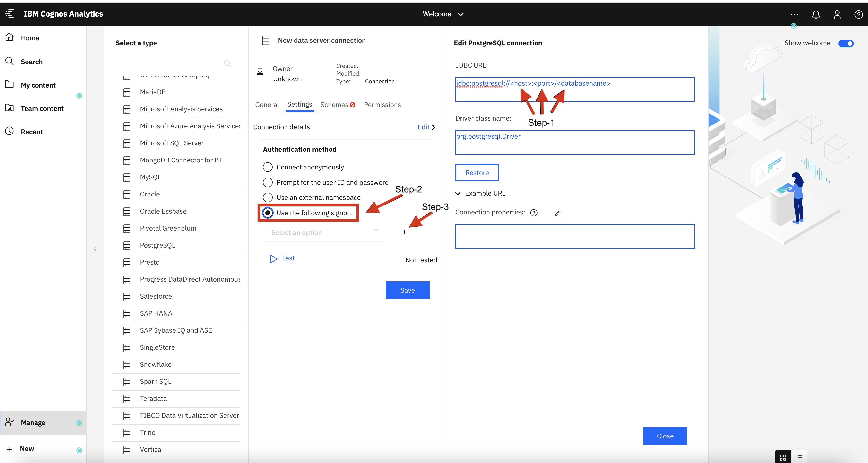The image size is (868, 463).
Task: Open the Welcome dropdown in the header
Action: (443, 14)
